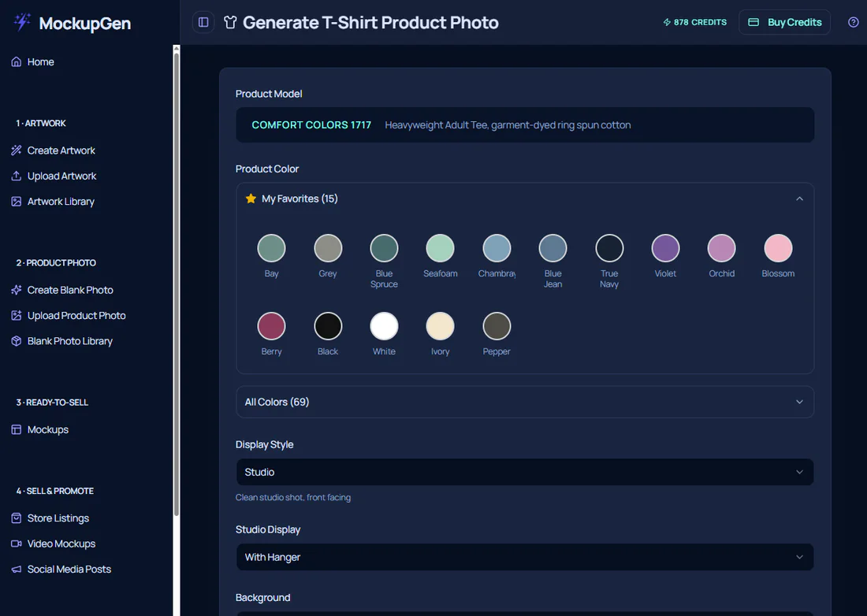This screenshot has height=616, width=867.
Task: Pick the Violet color swatch
Action: tap(665, 248)
